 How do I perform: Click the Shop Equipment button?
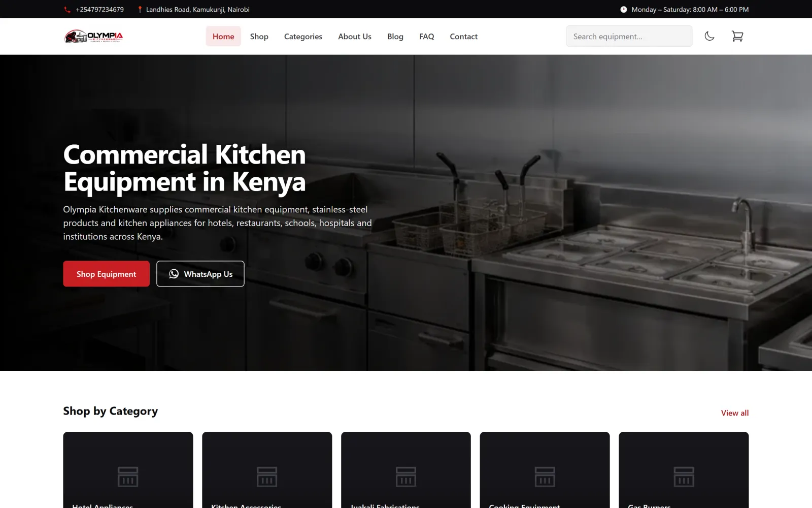(106, 274)
